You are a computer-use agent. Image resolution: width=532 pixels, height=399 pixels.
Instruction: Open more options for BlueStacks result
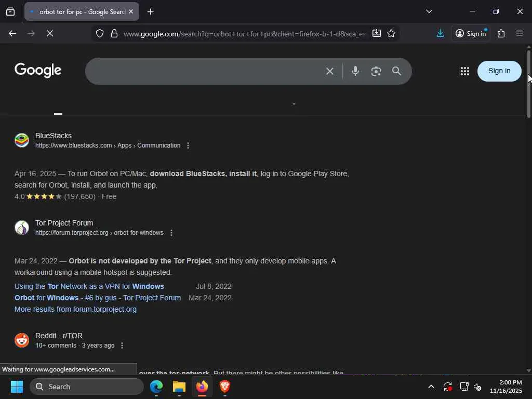188,145
